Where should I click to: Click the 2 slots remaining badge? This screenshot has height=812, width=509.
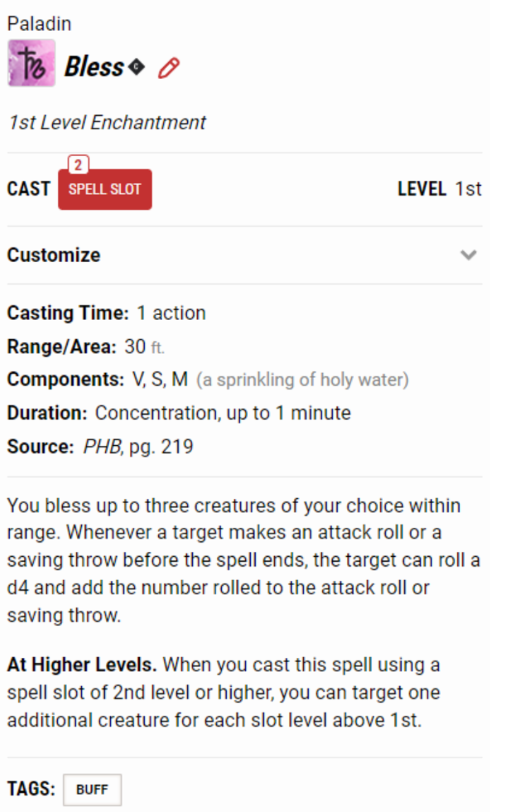coord(78,165)
